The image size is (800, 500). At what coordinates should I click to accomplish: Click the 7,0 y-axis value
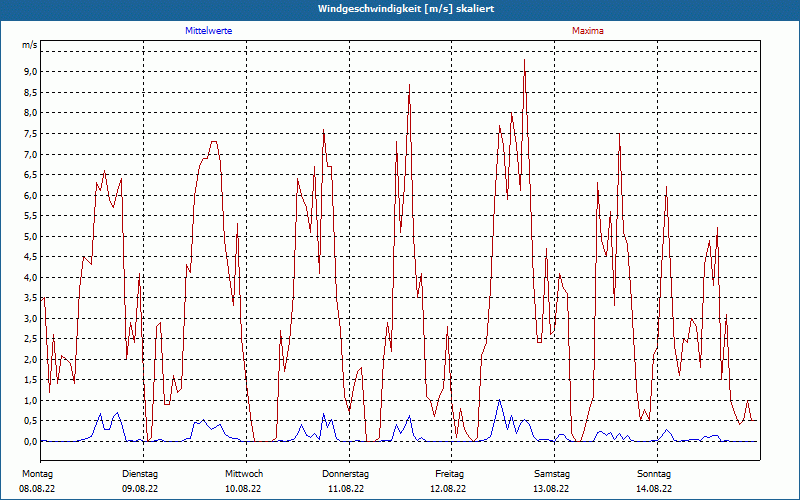pos(31,154)
